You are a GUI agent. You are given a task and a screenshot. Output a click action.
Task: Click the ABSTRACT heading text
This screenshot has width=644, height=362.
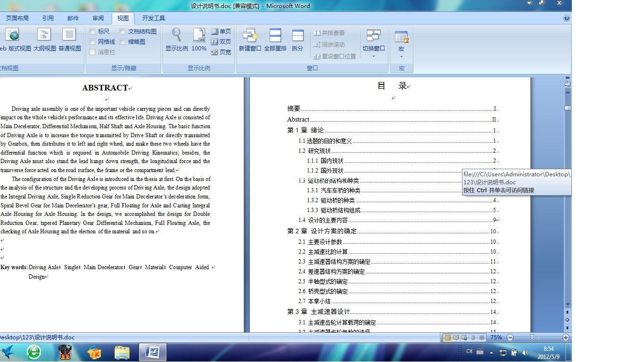105,88
